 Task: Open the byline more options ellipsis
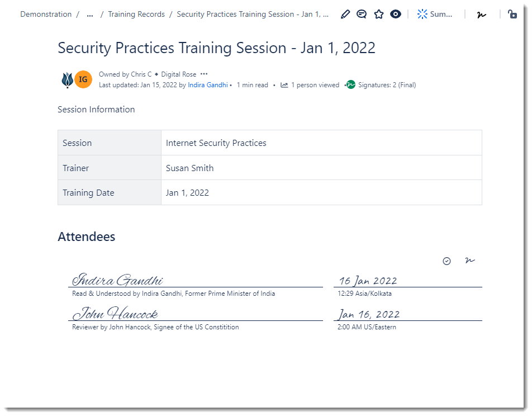coord(204,74)
